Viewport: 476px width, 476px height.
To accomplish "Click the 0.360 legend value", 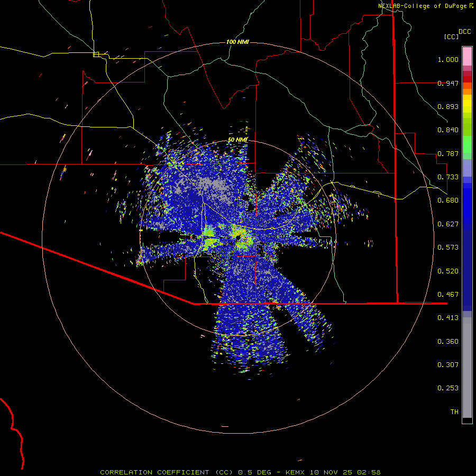I will 448,342.
